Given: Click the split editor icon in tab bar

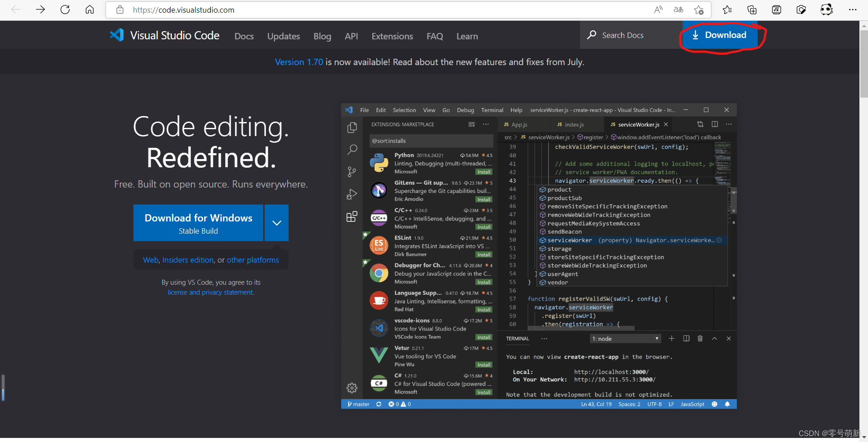Looking at the screenshot, I should click(715, 124).
